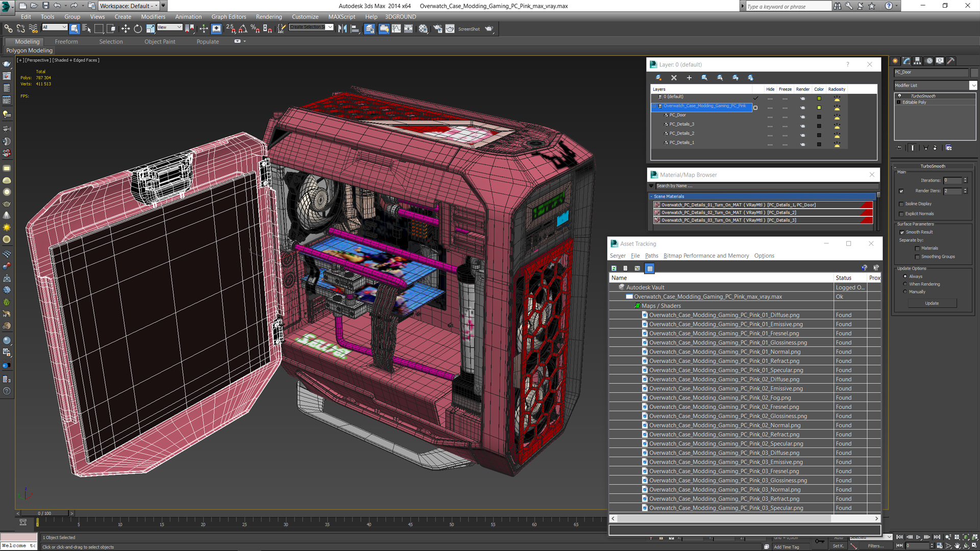Click the ScreenShot toolbar button
The height and width of the screenshot is (551, 980).
pos(469,29)
